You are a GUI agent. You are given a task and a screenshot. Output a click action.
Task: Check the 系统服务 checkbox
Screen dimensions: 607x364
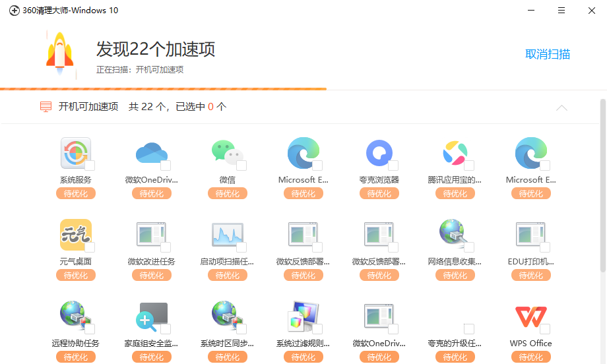(x=90, y=166)
